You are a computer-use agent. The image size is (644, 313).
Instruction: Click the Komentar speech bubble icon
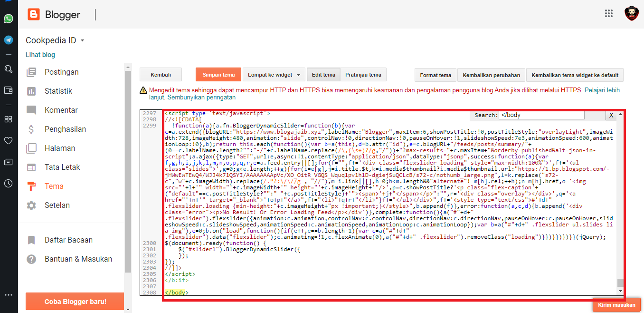click(x=31, y=110)
